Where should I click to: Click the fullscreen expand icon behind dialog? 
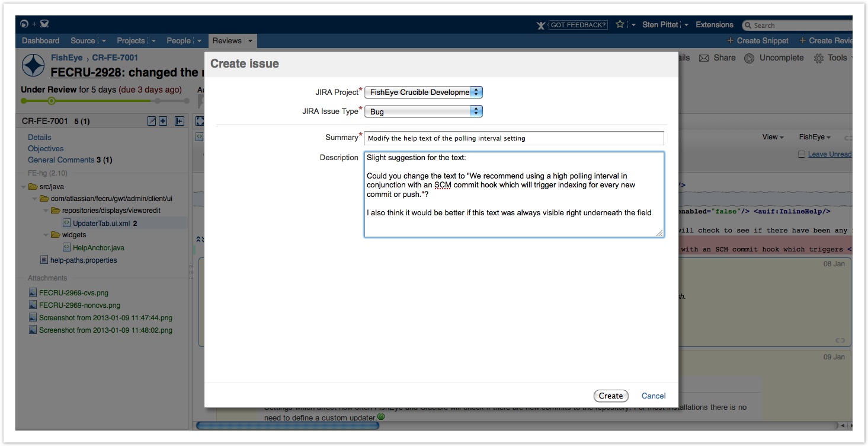pyautogui.click(x=200, y=121)
